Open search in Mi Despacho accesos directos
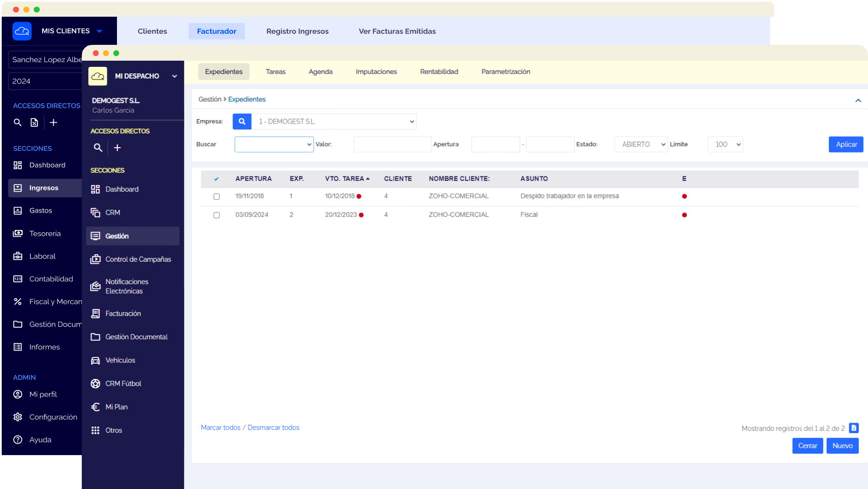This screenshot has height=489, width=868. (98, 148)
